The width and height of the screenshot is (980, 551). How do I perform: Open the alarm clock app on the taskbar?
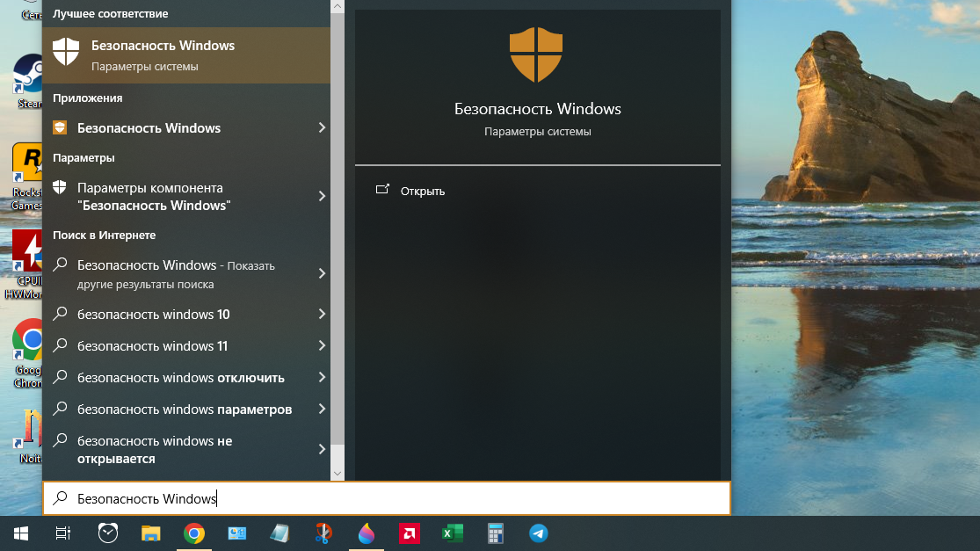108,533
